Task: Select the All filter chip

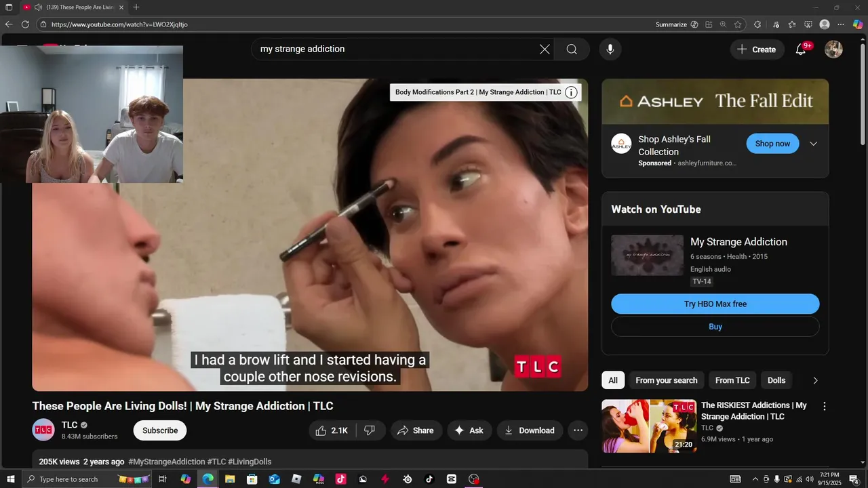Action: [613, 380]
